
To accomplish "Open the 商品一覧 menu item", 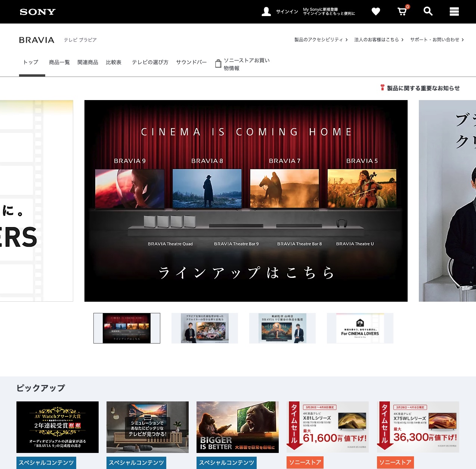I will (x=59, y=62).
